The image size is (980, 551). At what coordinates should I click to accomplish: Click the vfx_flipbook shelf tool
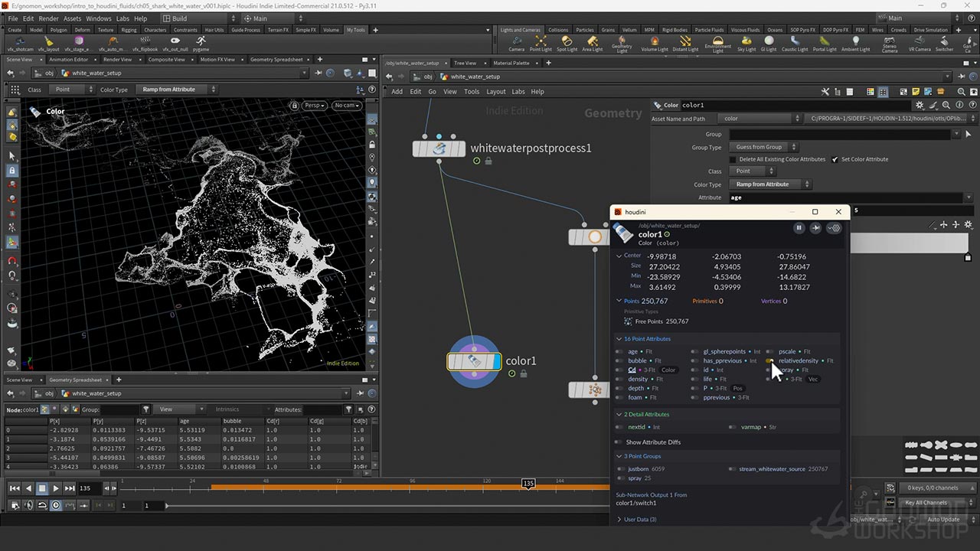(x=144, y=42)
